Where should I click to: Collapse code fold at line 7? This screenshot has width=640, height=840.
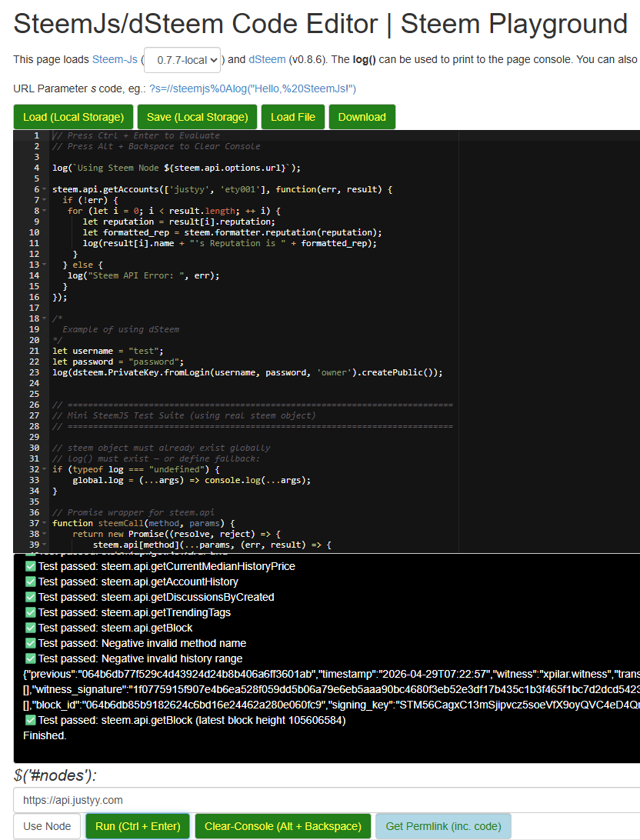coord(45,200)
